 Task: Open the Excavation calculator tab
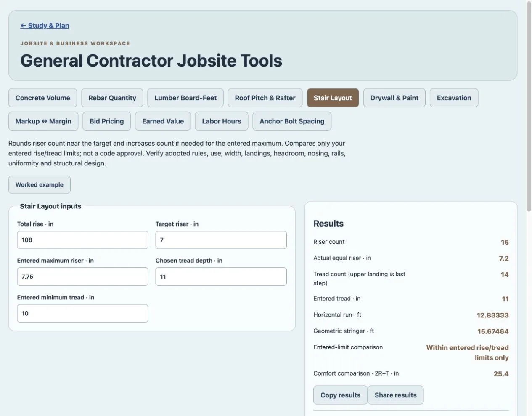454,98
